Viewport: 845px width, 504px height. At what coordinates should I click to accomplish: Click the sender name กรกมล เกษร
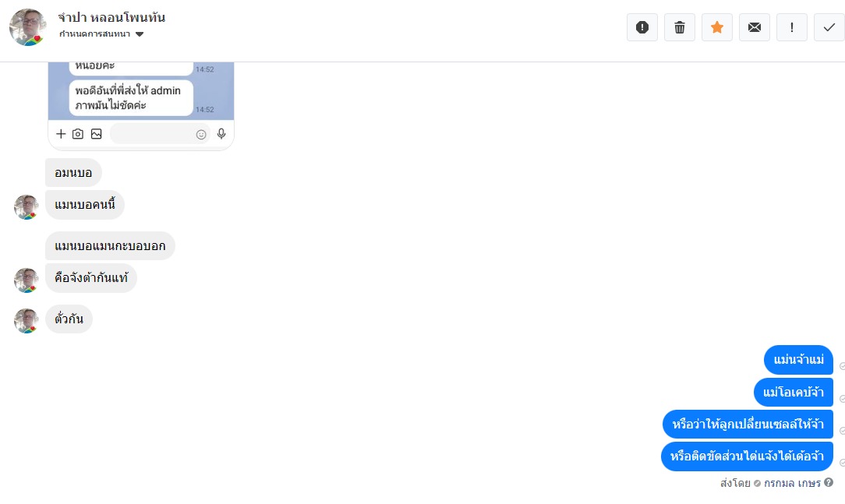point(792,483)
